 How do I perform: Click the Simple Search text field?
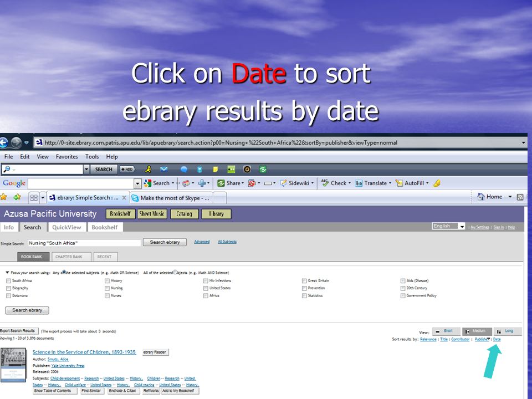tap(84, 243)
